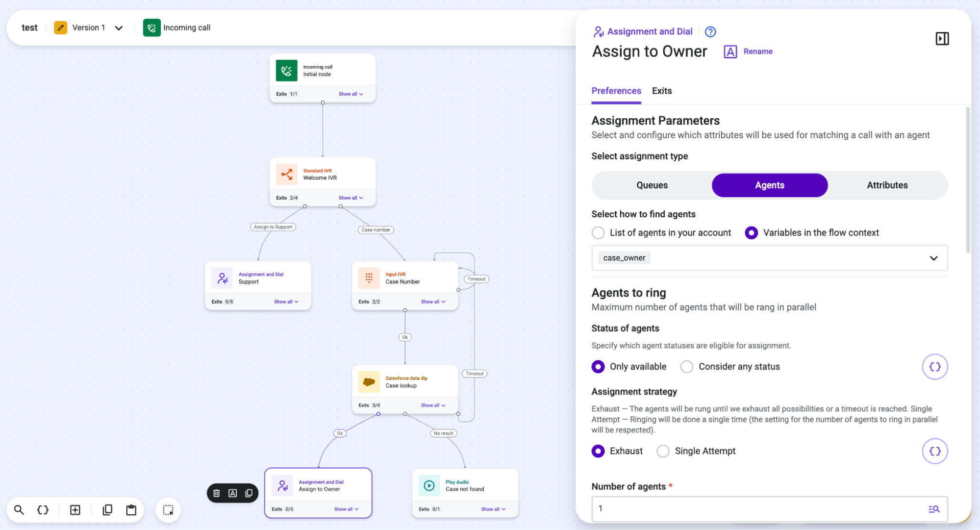Click the braces button beside Status of agents
The image size is (980, 530).
click(934, 367)
